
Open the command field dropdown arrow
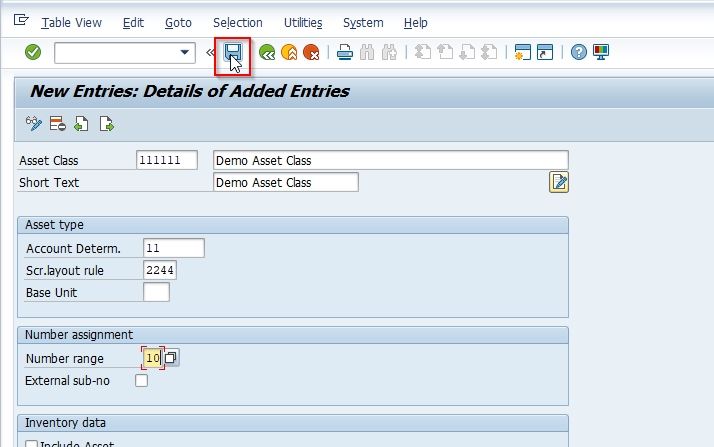pyautogui.click(x=184, y=52)
